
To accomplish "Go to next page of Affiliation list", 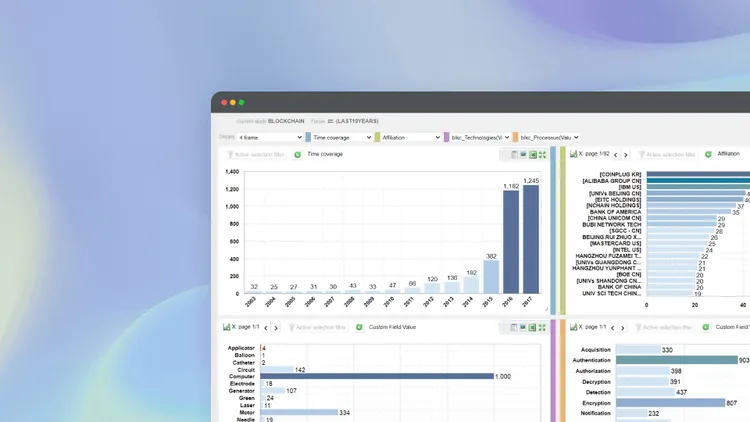I will point(626,155).
